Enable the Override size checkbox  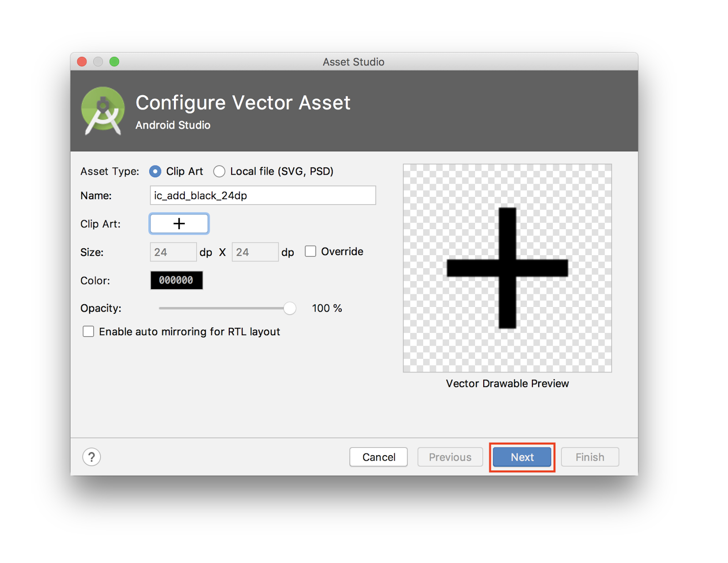[310, 251]
